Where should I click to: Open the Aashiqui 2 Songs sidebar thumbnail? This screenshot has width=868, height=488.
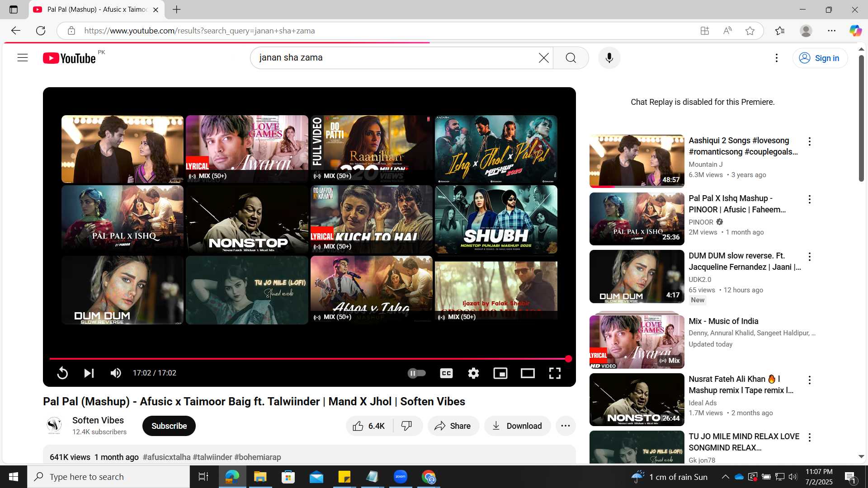pyautogui.click(x=637, y=161)
